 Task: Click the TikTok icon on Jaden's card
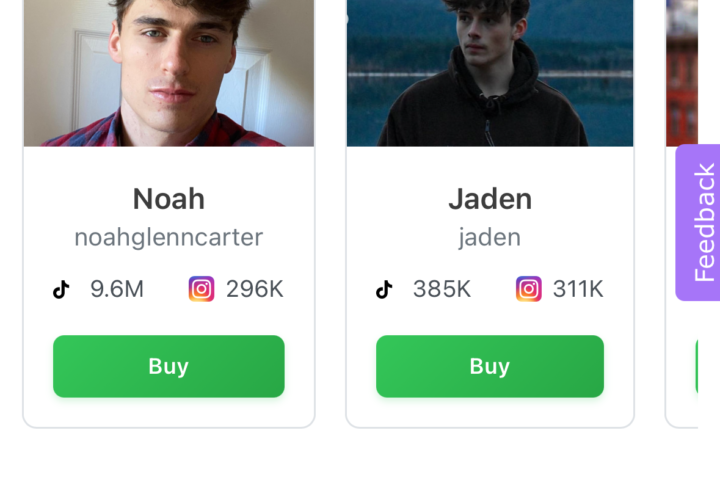(x=384, y=290)
